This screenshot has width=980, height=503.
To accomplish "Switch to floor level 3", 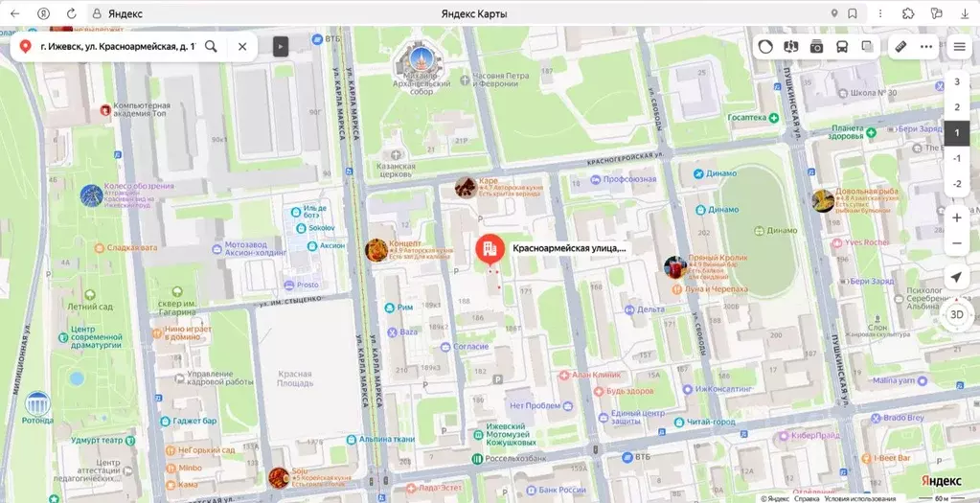I will [x=957, y=81].
